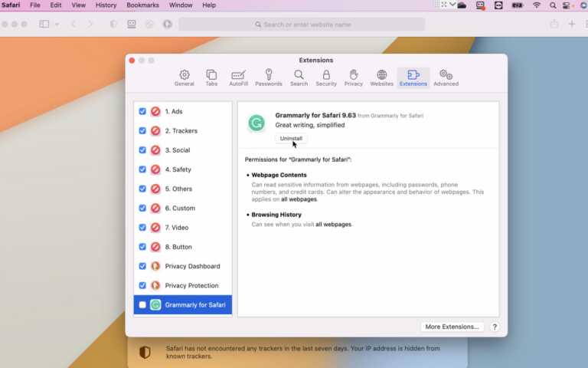The height and width of the screenshot is (368, 588).
Task: Open the Safari menu in menu bar
Action: point(11,5)
